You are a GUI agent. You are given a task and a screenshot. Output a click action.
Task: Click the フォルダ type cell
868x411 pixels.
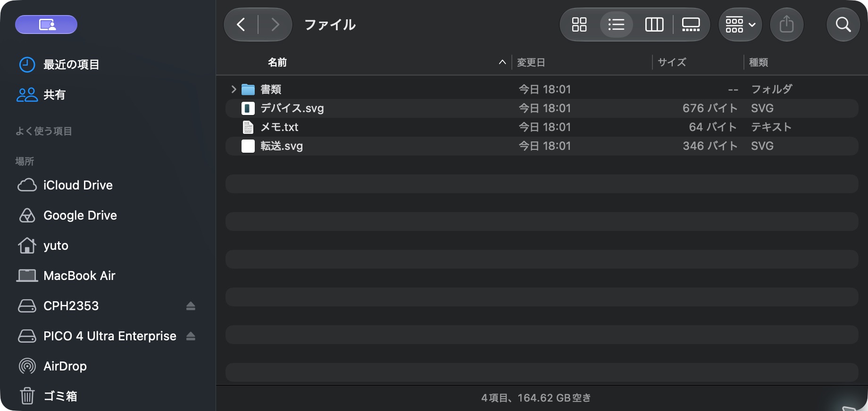(771, 89)
